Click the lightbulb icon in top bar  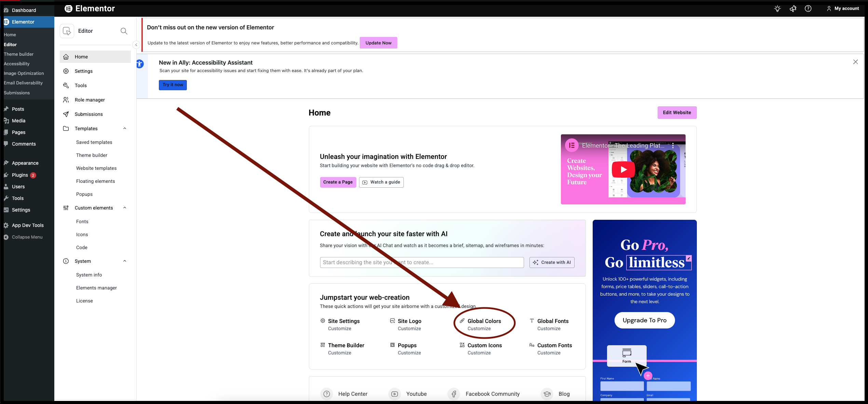coord(777,9)
